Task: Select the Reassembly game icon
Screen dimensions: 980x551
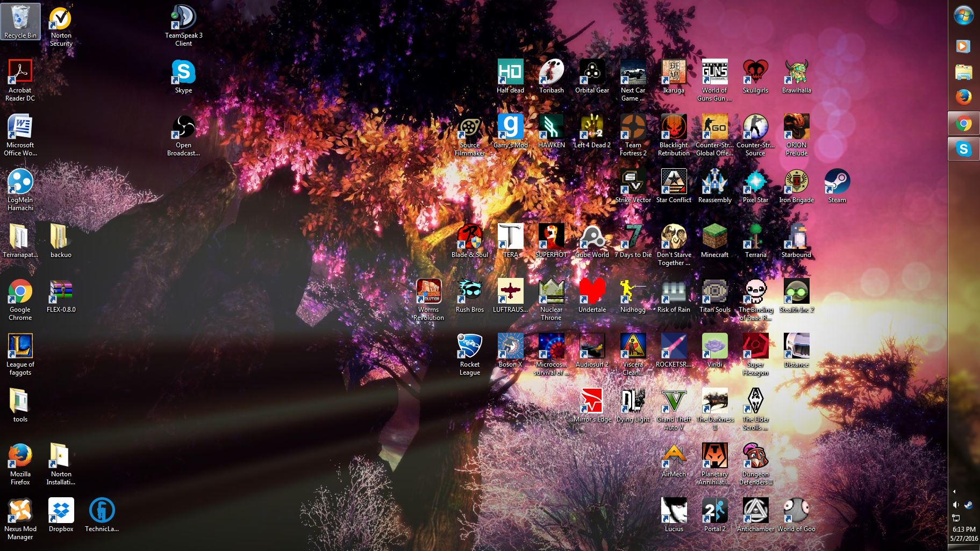Action: click(714, 186)
